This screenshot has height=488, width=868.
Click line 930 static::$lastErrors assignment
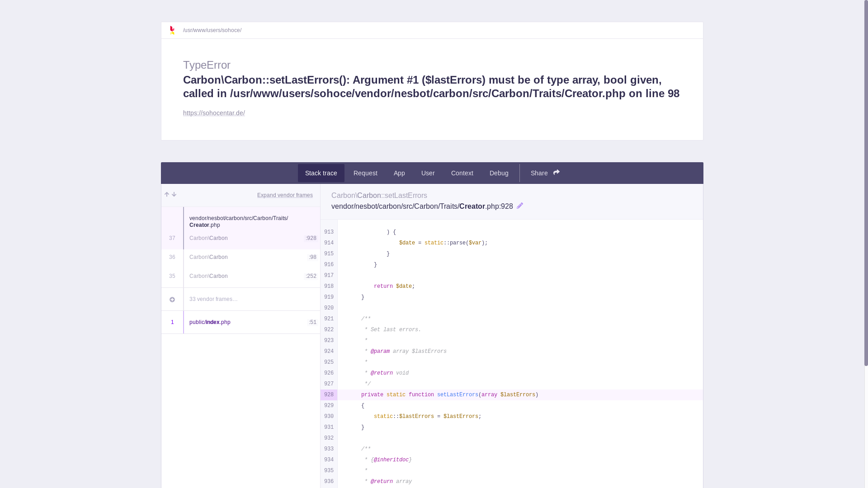point(427,417)
